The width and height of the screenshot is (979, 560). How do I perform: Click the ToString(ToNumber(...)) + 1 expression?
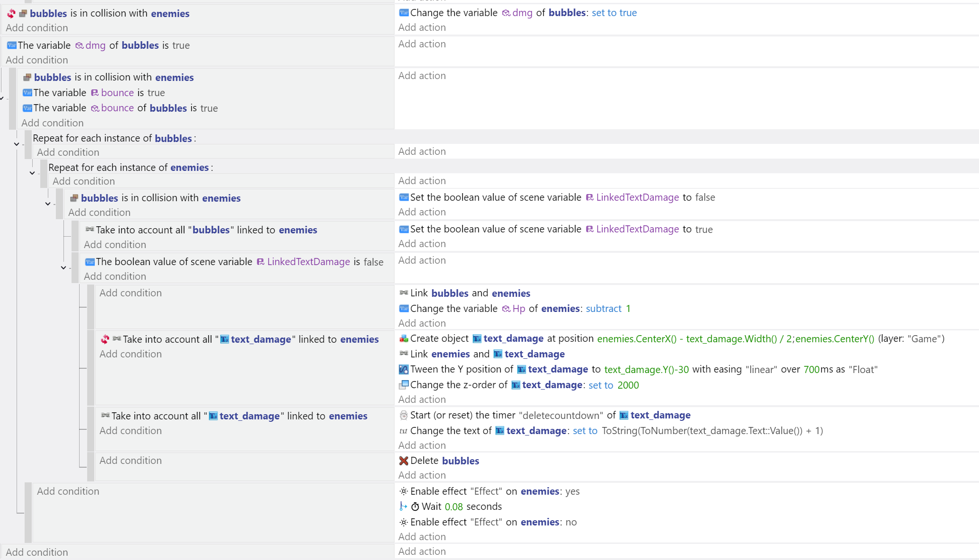point(712,431)
